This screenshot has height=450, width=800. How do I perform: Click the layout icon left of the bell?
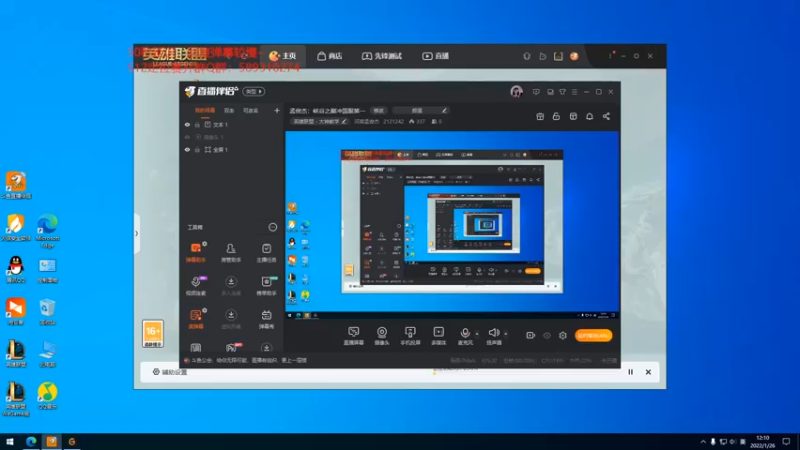click(x=573, y=116)
